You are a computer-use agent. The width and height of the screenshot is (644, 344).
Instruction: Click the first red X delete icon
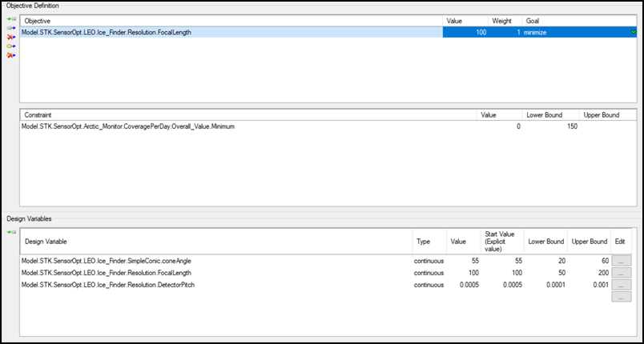11,37
